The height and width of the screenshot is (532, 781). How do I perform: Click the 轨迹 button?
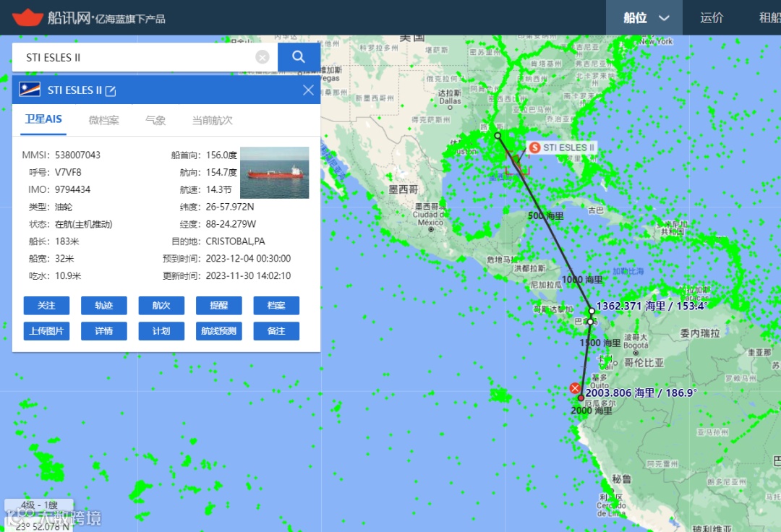[x=103, y=306]
